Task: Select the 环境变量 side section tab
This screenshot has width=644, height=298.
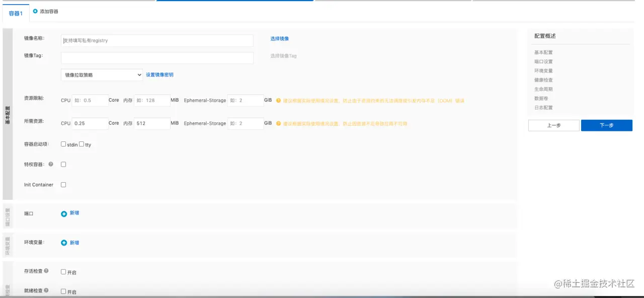Action: point(8,245)
